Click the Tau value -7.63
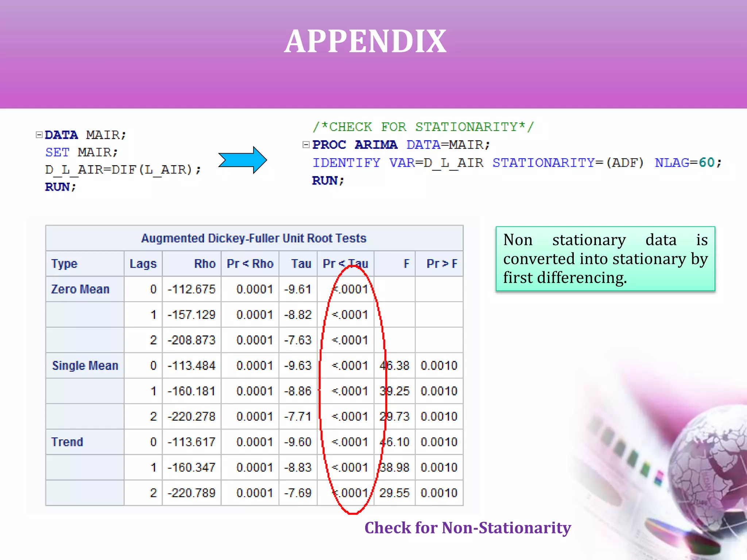The width and height of the screenshot is (747, 560). 298,340
